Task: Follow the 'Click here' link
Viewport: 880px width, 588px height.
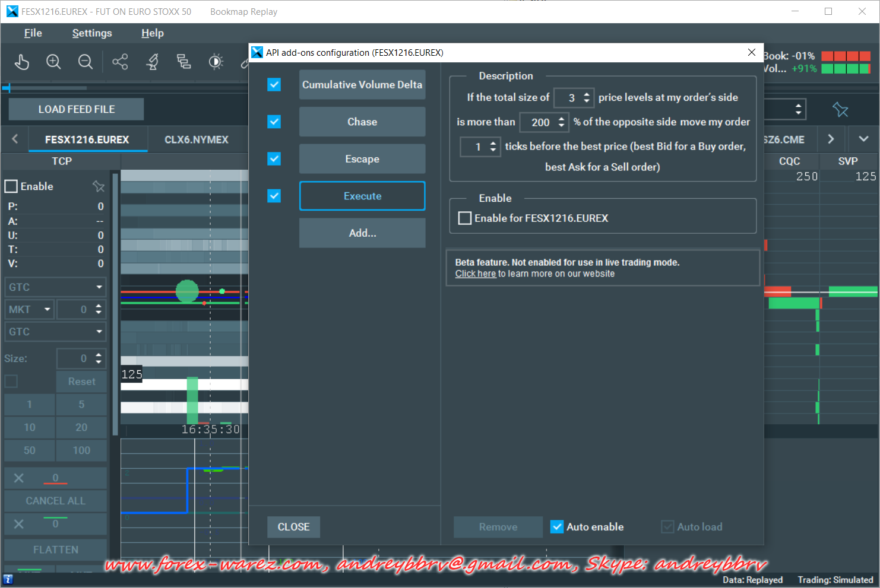Action: click(x=475, y=274)
